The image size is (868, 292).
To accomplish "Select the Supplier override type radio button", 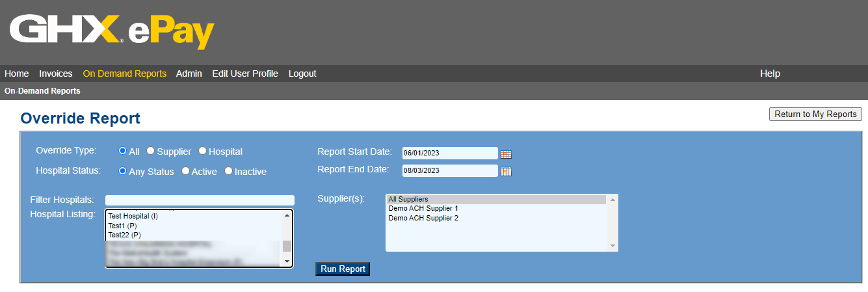I will [150, 151].
